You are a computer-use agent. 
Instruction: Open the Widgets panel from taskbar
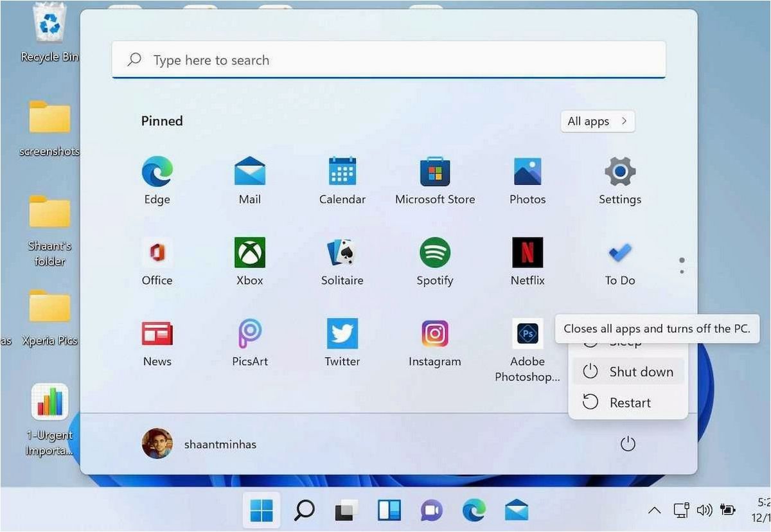click(389, 511)
